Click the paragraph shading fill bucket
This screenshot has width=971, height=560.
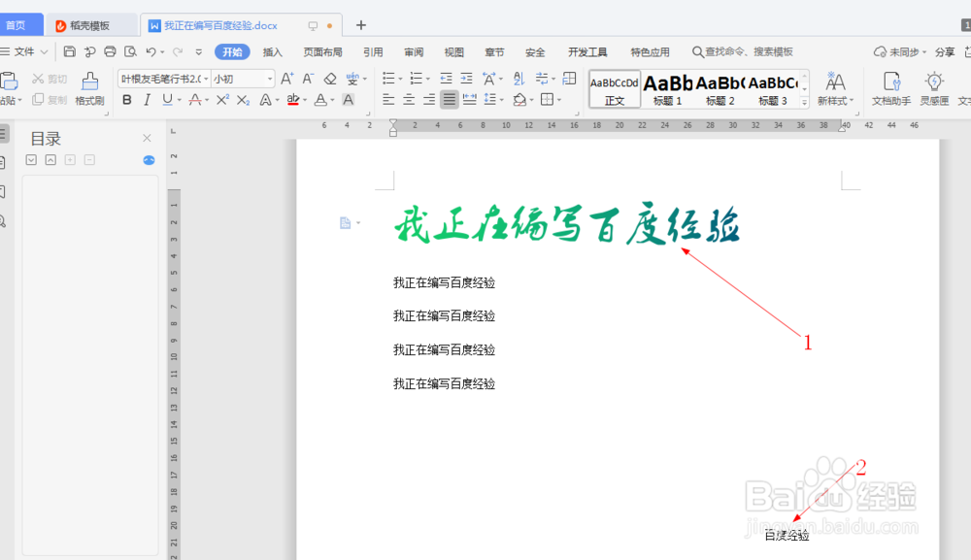coord(519,100)
